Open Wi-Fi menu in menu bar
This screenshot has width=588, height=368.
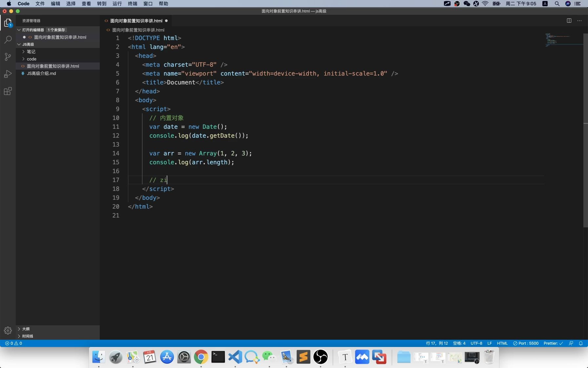485,4
